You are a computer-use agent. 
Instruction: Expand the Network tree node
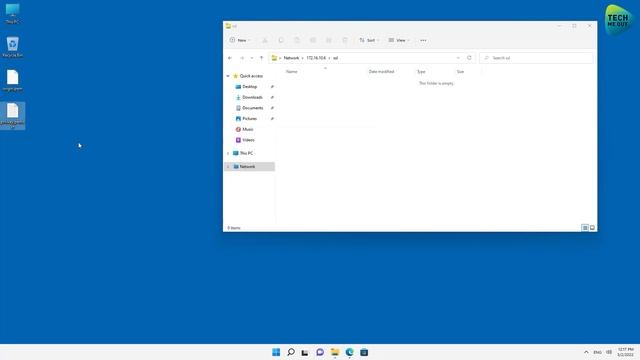coord(228,167)
